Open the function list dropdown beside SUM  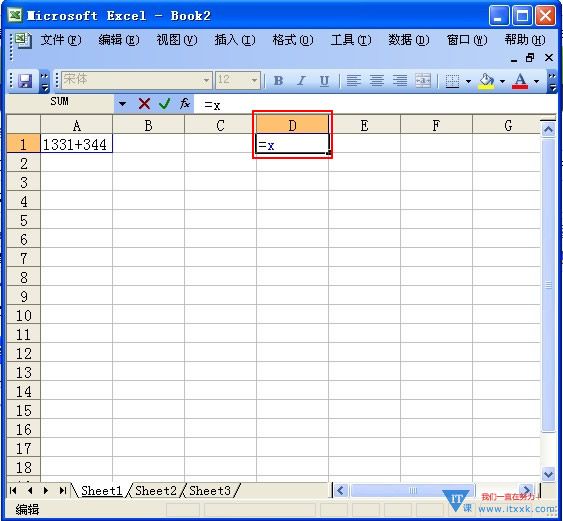[122, 104]
